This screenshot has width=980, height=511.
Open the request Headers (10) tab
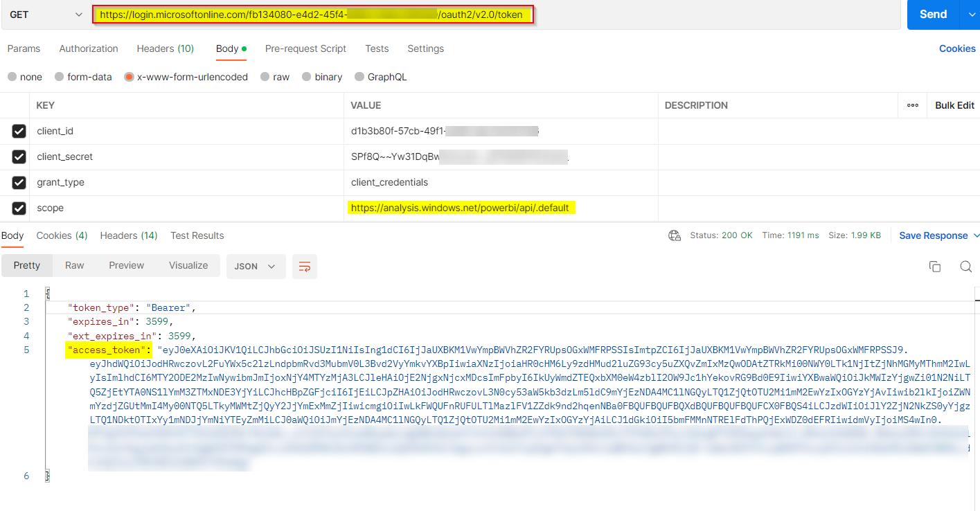pos(166,48)
